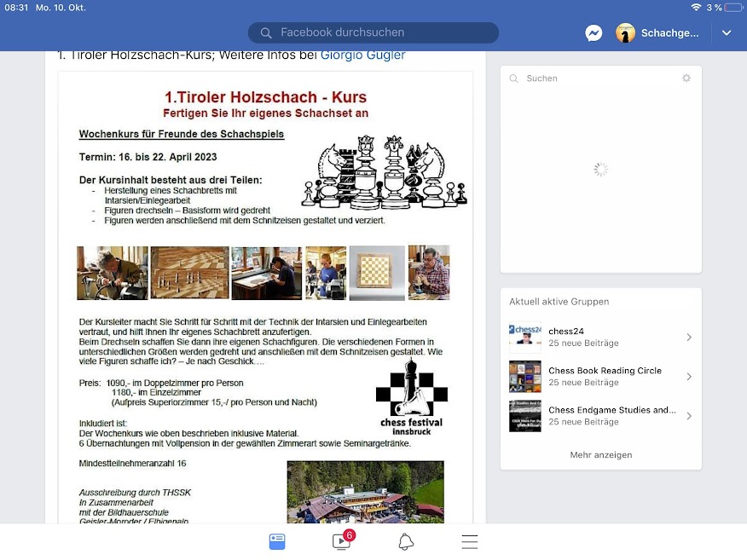
Task: Click the magnifier icon in the Facebook search bar
Action: point(266,33)
